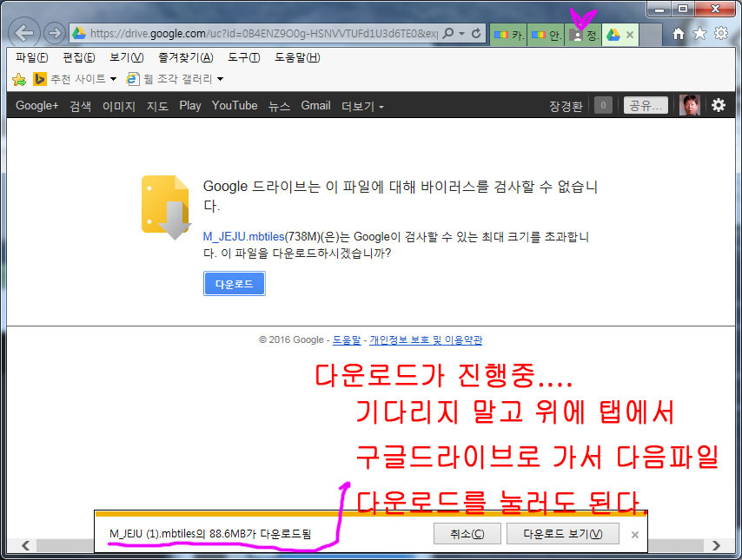The height and width of the screenshot is (560, 742).
Task: Click the Google Drive URL address field
Action: (x=263, y=34)
